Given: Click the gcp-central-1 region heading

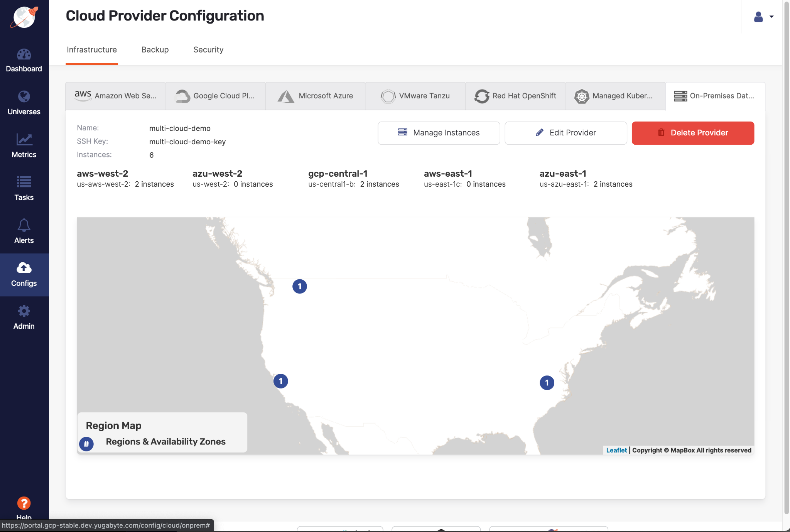Looking at the screenshot, I should pos(338,174).
